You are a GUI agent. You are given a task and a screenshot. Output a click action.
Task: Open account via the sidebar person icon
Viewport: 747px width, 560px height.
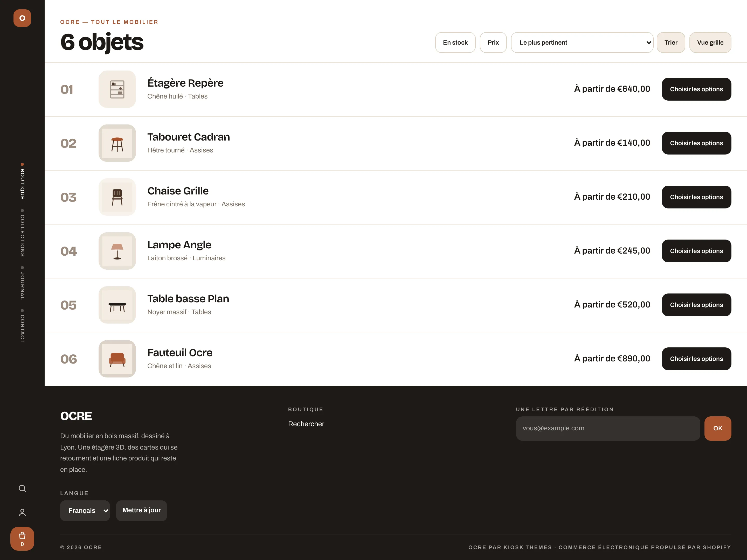[x=22, y=512]
